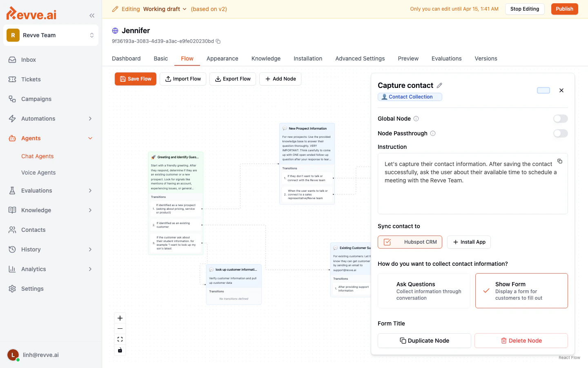Show info about Node Passthrough
The height and width of the screenshot is (368, 588).
(433, 133)
